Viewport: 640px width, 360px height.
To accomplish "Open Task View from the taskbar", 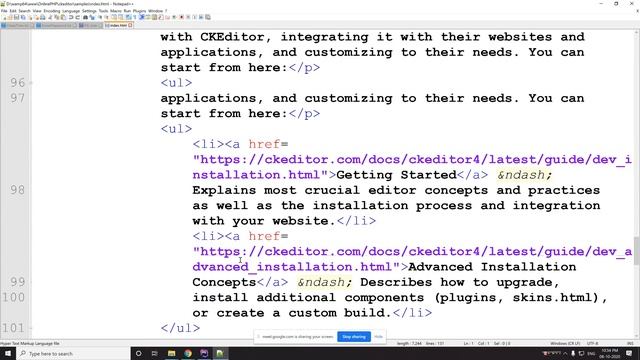I will click(x=155, y=353).
